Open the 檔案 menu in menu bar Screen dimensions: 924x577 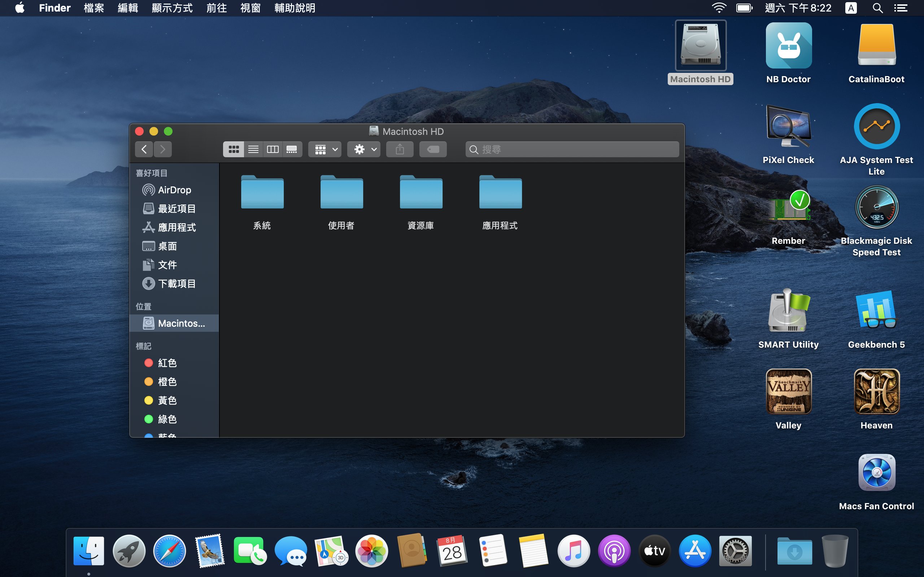pyautogui.click(x=93, y=8)
